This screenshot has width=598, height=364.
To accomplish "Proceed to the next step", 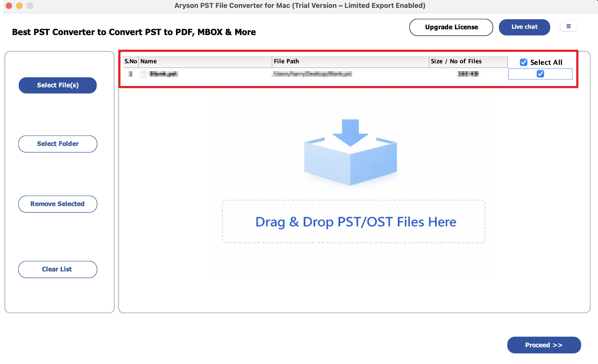I will coord(544,345).
